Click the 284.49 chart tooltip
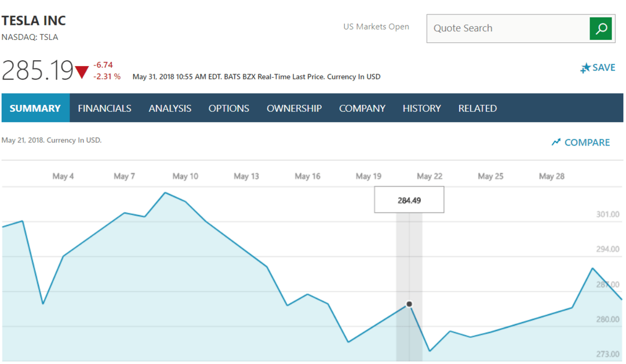626x364 pixels. click(x=409, y=200)
